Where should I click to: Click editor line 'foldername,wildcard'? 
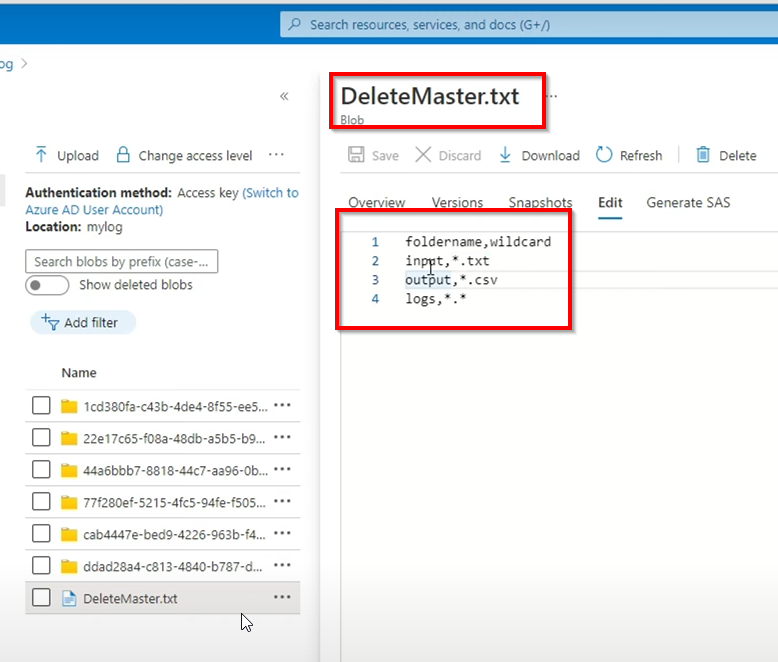[478, 242]
